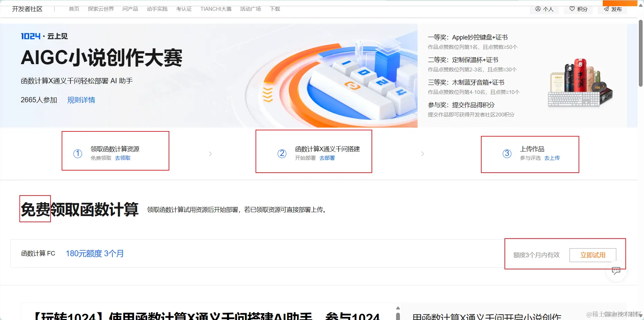Open 去领取 to claim function compute resources
This screenshot has width=644, height=320.
pos(122,158)
